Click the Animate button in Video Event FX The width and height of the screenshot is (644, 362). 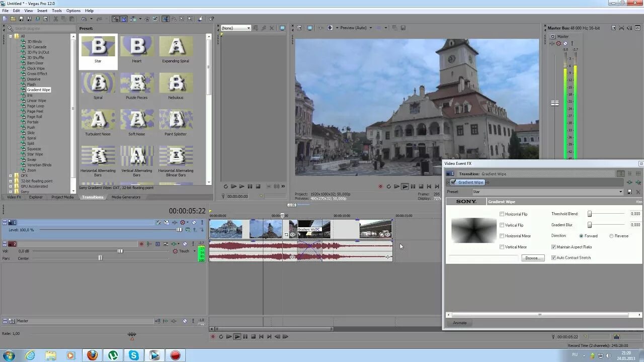coord(459,323)
